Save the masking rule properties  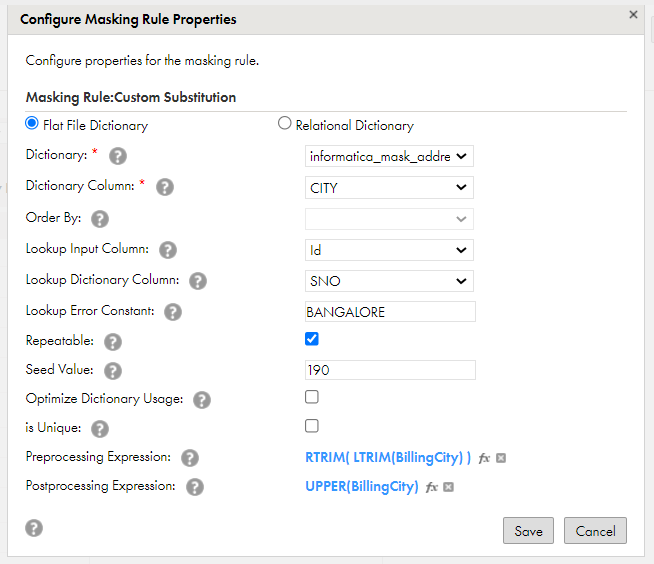click(528, 531)
